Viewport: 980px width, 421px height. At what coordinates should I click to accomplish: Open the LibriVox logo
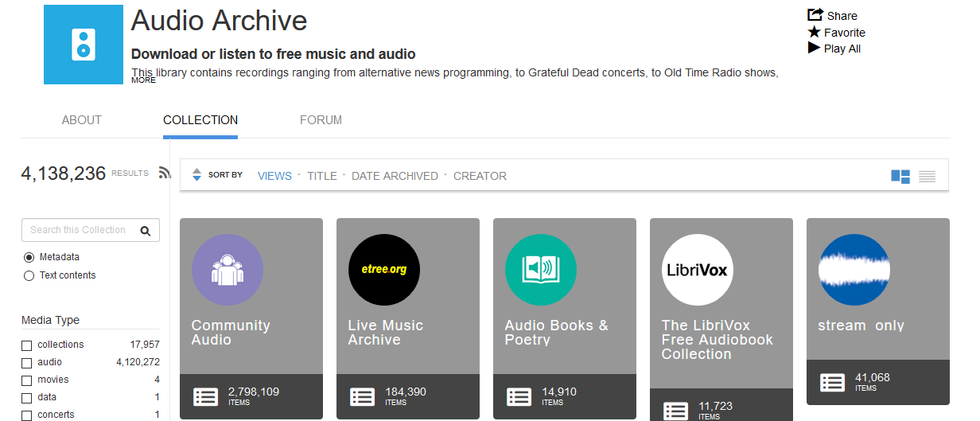tap(698, 270)
